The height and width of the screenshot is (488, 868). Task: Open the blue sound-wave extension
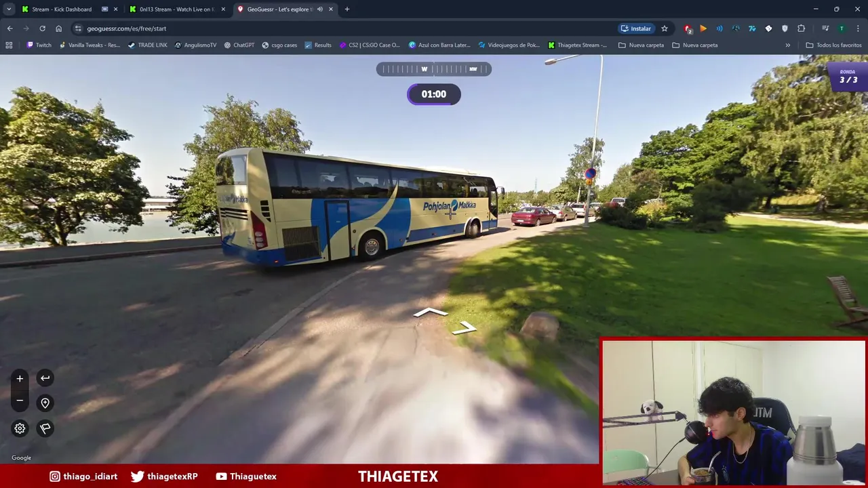coord(719,28)
